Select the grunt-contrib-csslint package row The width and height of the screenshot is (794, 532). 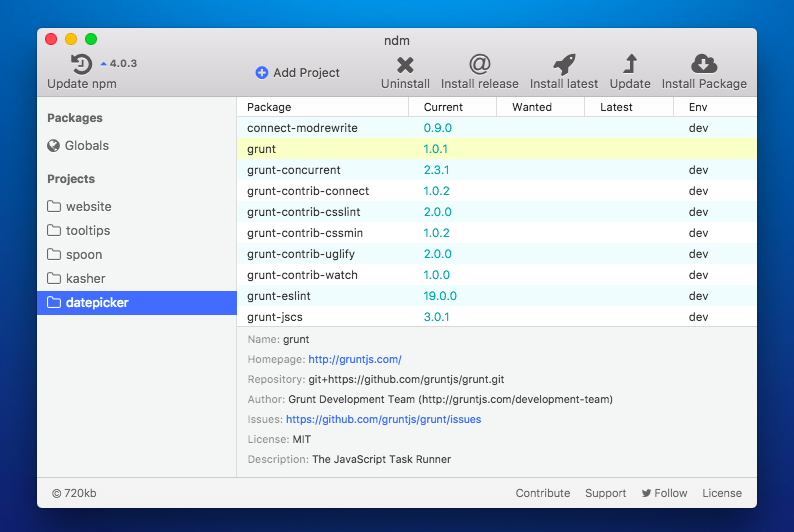click(x=497, y=212)
